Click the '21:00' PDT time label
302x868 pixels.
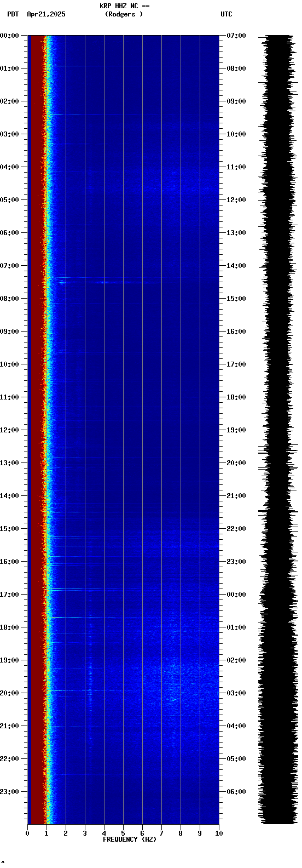pos(9,726)
